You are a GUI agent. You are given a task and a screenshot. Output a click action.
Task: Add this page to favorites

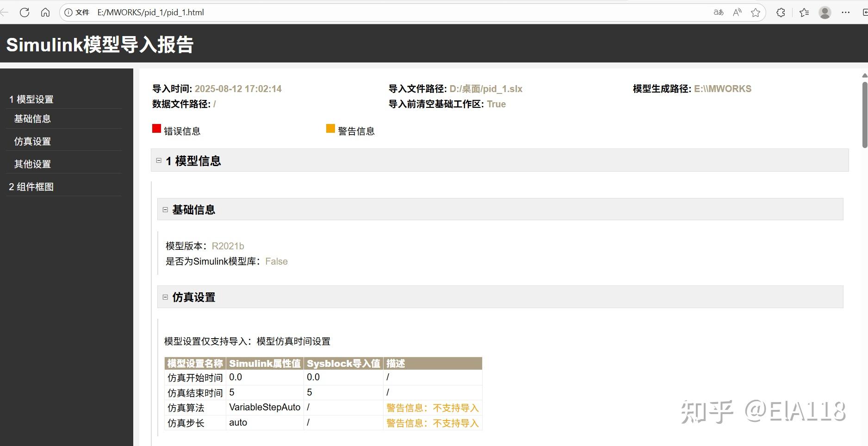(756, 12)
